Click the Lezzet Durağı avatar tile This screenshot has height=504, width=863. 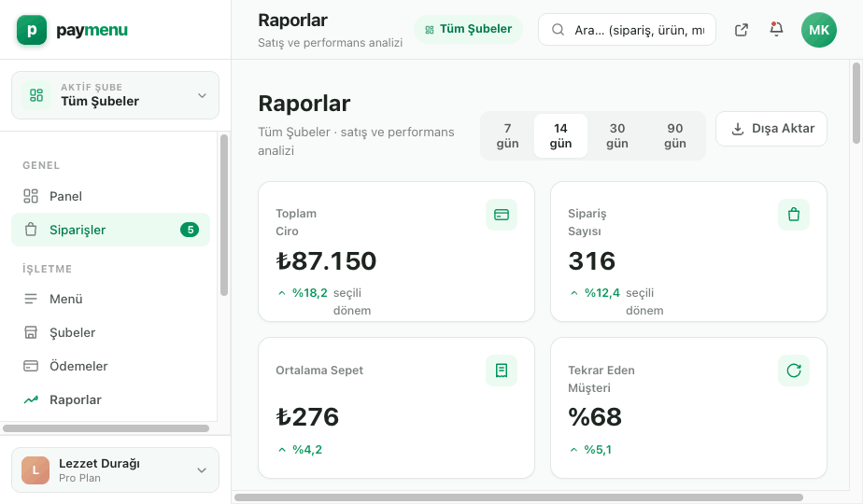pyautogui.click(x=35, y=470)
